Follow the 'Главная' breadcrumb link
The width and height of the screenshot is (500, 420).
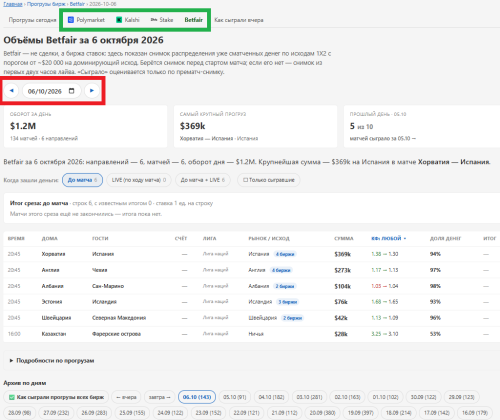pyautogui.click(x=13, y=4)
